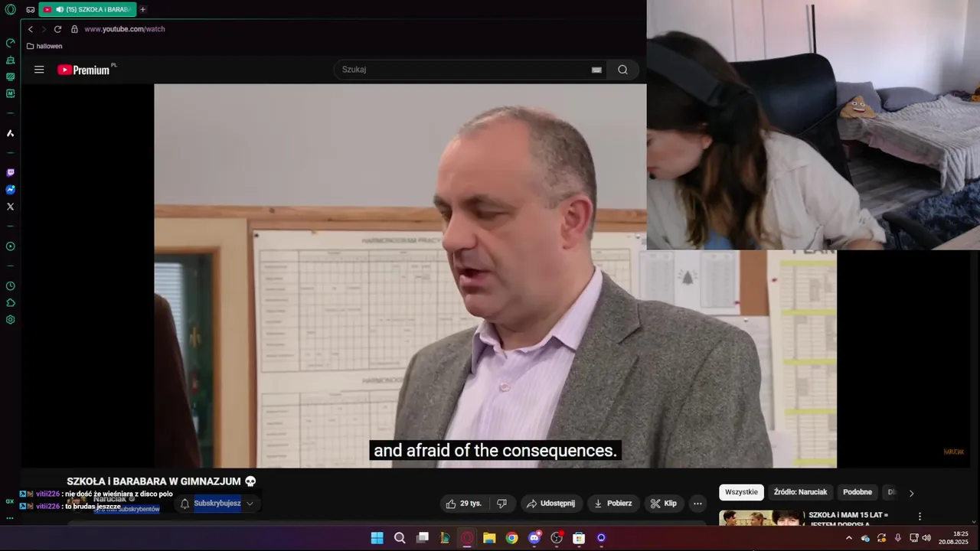The width and height of the screenshot is (980, 551).
Task: Open the on-screen keyboard in search
Action: 596,70
